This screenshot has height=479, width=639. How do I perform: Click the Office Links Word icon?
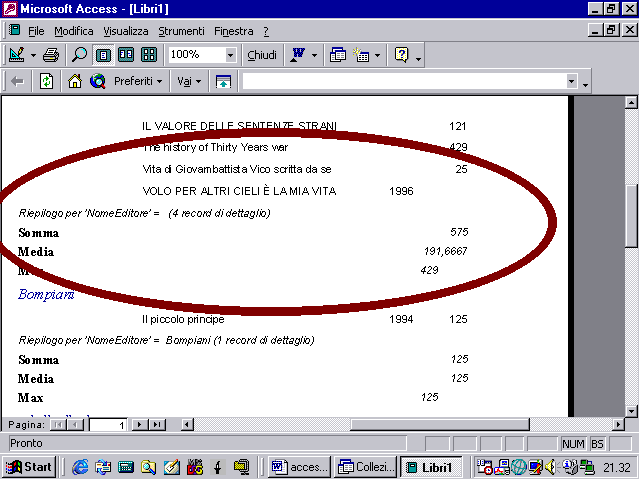coord(298,55)
